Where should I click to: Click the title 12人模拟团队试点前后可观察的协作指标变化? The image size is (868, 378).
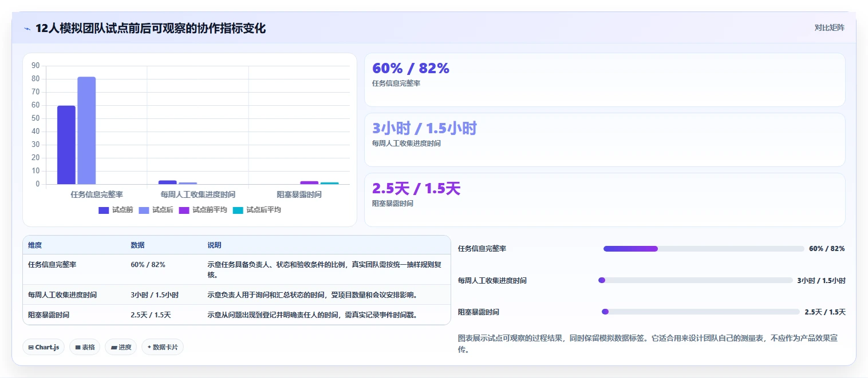[151, 29]
